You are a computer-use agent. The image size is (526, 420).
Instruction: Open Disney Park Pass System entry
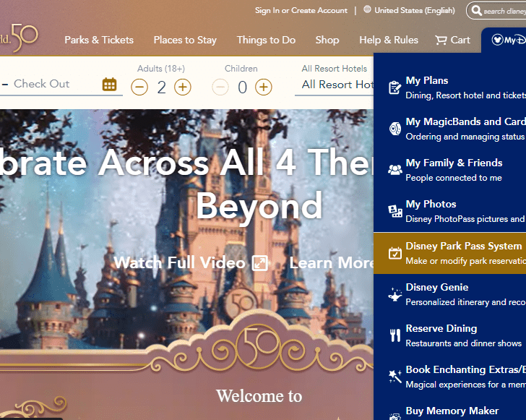click(x=449, y=253)
